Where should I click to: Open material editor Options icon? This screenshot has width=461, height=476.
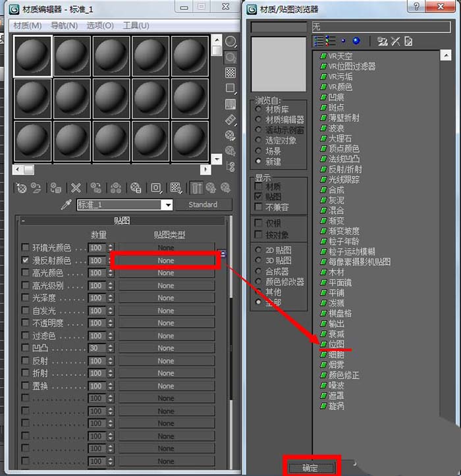230,136
